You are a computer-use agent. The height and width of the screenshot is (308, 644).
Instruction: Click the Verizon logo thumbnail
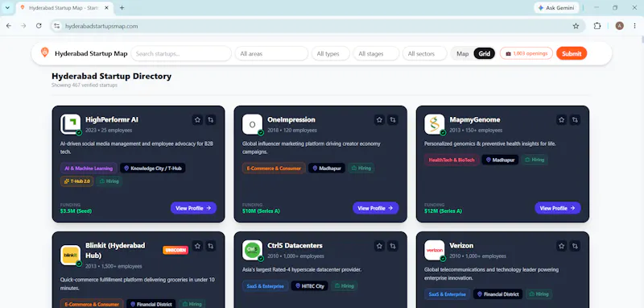(435, 250)
